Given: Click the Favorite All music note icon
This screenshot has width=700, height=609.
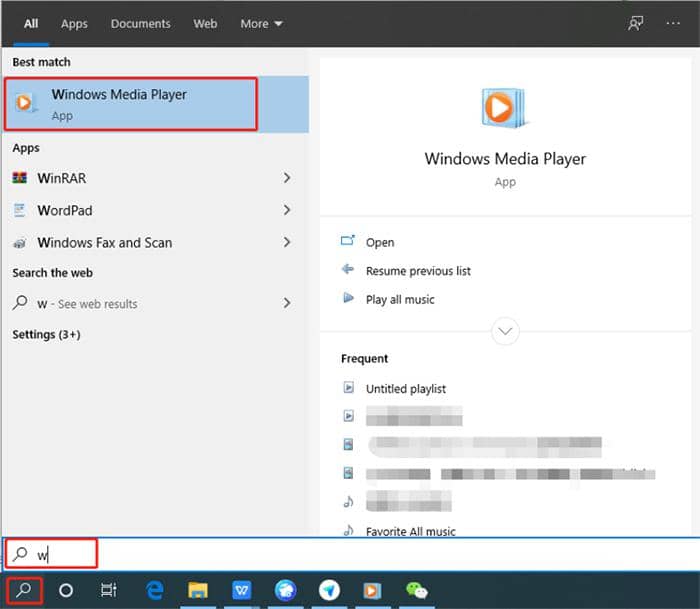Looking at the screenshot, I should [349, 530].
